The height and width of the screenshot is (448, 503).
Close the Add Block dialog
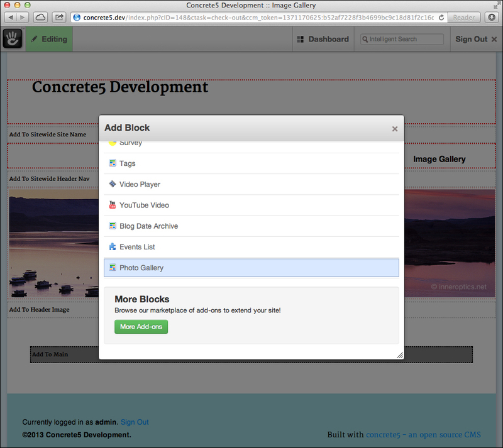395,129
